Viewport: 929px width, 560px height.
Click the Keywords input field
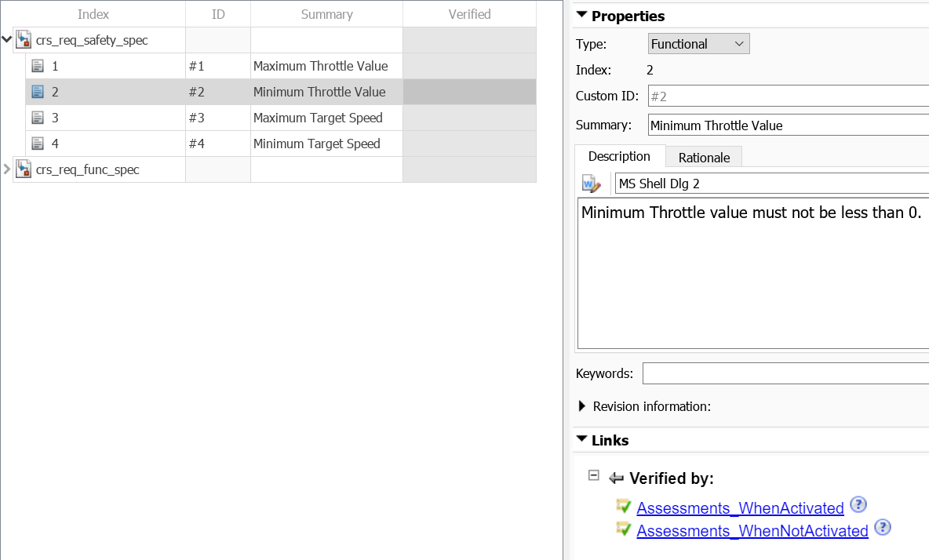click(x=785, y=373)
